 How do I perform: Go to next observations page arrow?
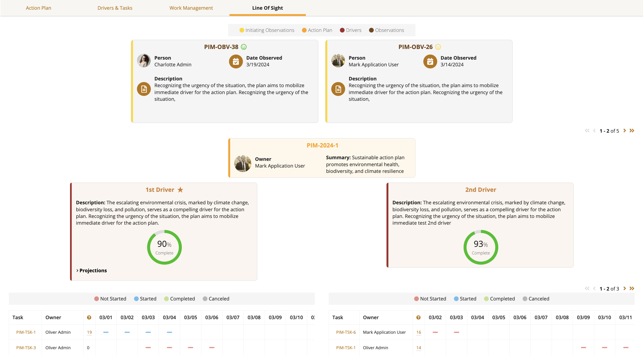pos(625,131)
